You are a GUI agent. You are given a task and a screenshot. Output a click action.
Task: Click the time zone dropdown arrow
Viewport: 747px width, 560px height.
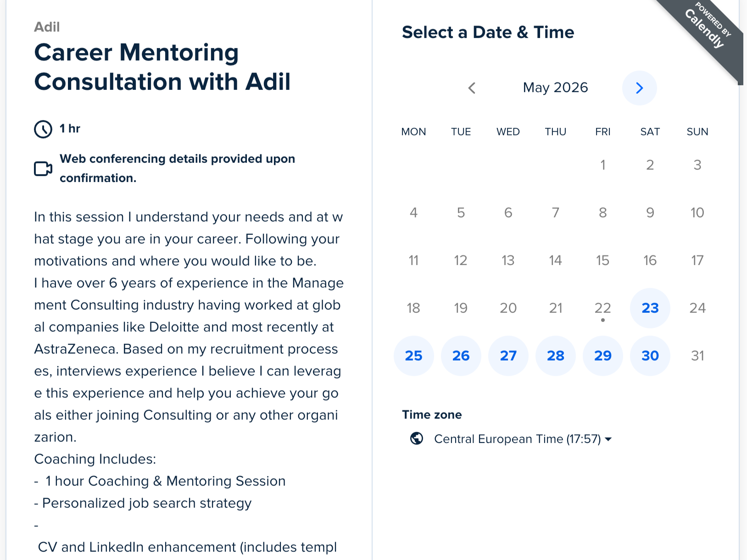pyautogui.click(x=608, y=439)
